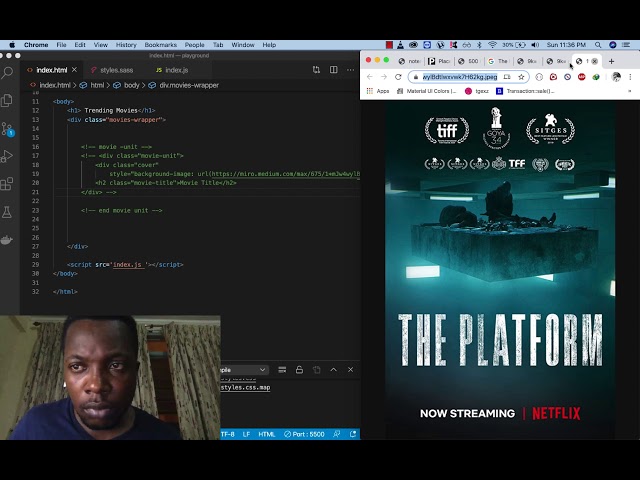
Task: Open the Extensions view in VS Code
Action: click(7, 184)
